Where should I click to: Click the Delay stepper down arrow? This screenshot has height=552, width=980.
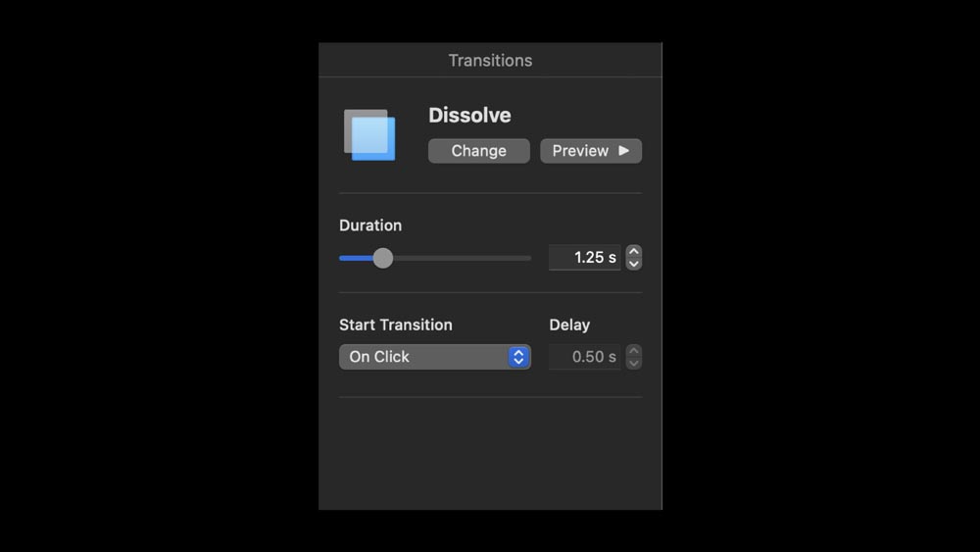click(634, 363)
